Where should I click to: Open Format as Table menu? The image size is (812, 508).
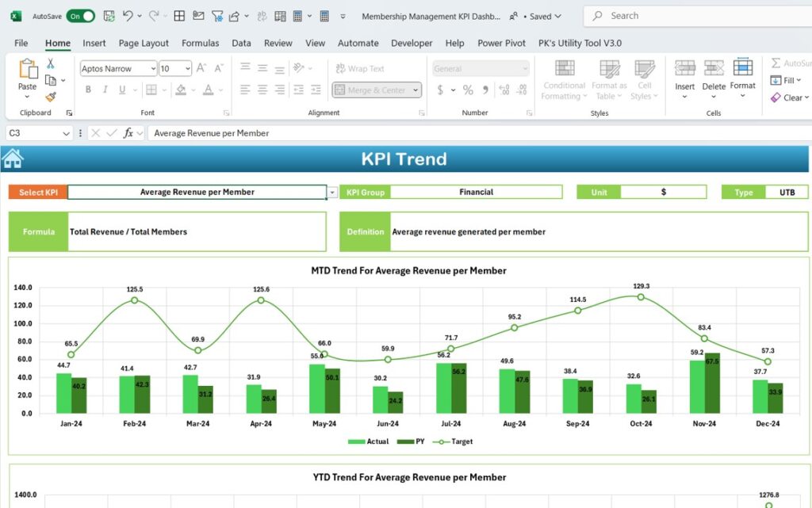click(x=609, y=80)
